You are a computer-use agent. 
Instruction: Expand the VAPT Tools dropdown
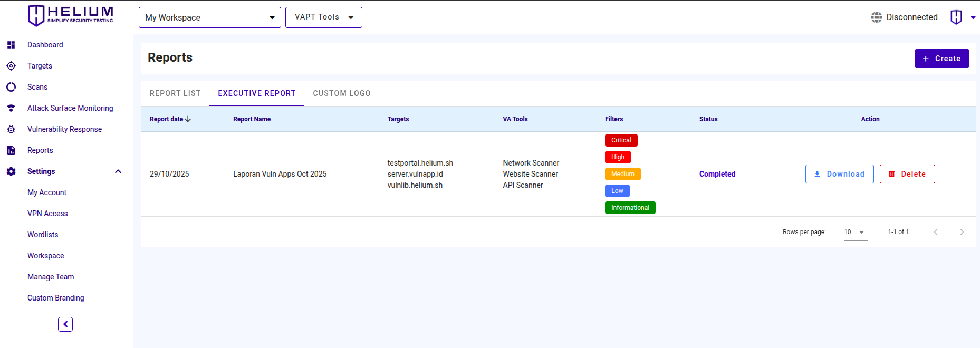[323, 17]
